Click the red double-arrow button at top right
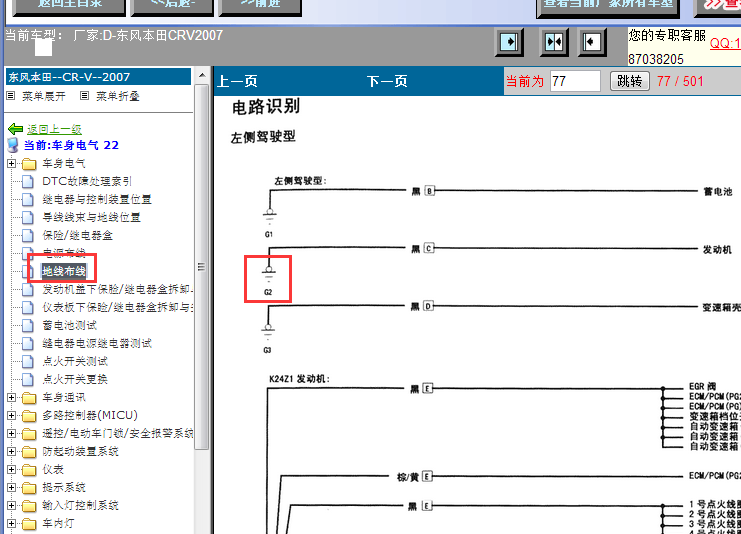The width and height of the screenshot is (741, 534). pos(719,7)
